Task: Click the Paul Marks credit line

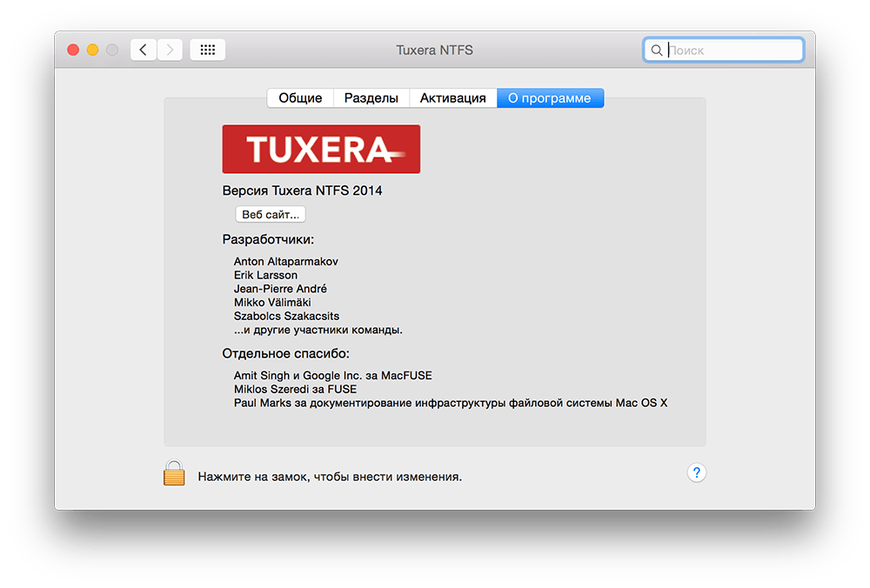Action: click(451, 404)
